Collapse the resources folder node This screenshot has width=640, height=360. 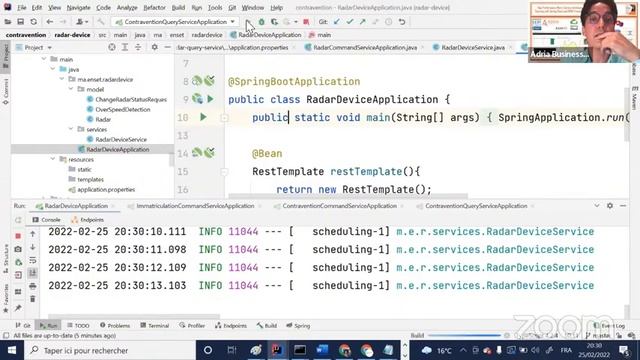53,159
